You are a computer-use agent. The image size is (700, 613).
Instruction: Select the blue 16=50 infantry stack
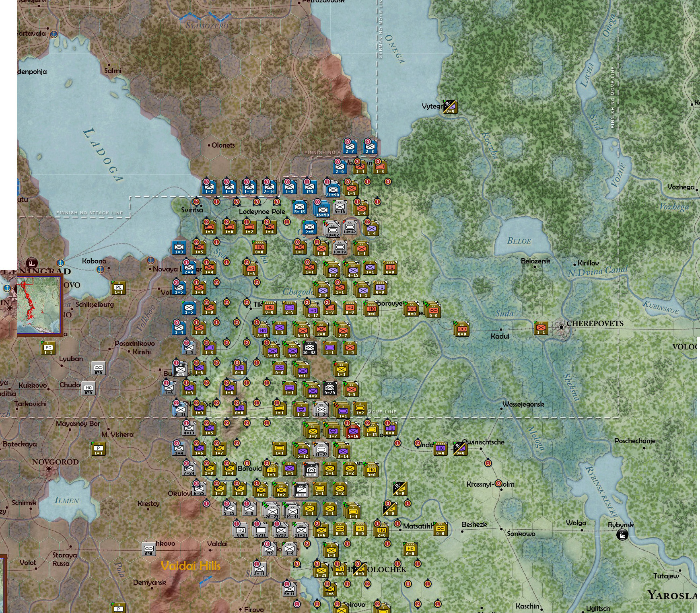[322, 209]
